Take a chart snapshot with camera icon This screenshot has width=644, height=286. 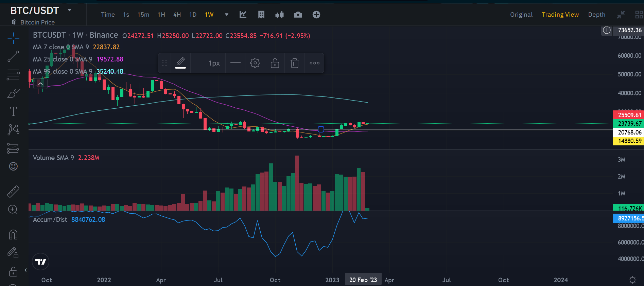[298, 15]
